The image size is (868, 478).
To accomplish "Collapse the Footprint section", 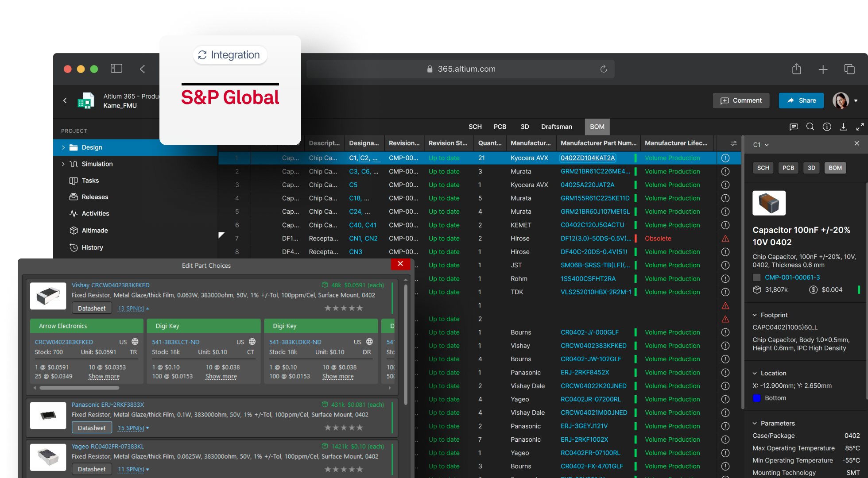I will [755, 315].
